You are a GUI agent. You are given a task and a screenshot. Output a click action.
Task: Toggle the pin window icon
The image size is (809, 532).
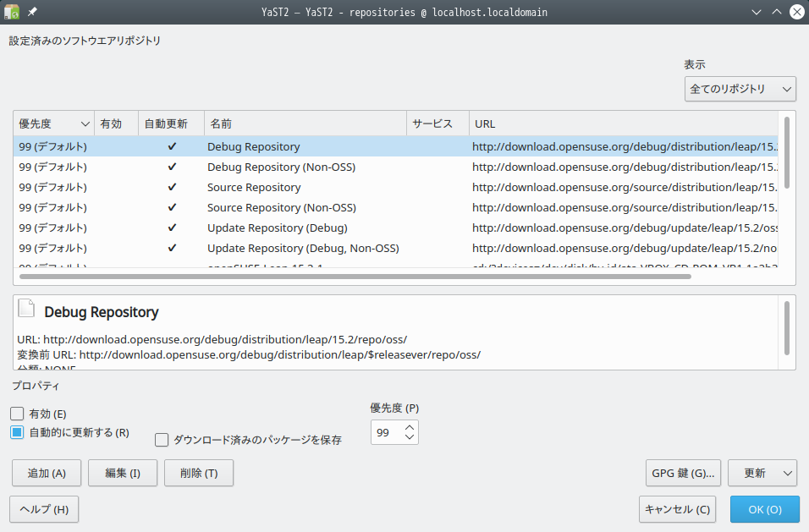pyautogui.click(x=32, y=11)
